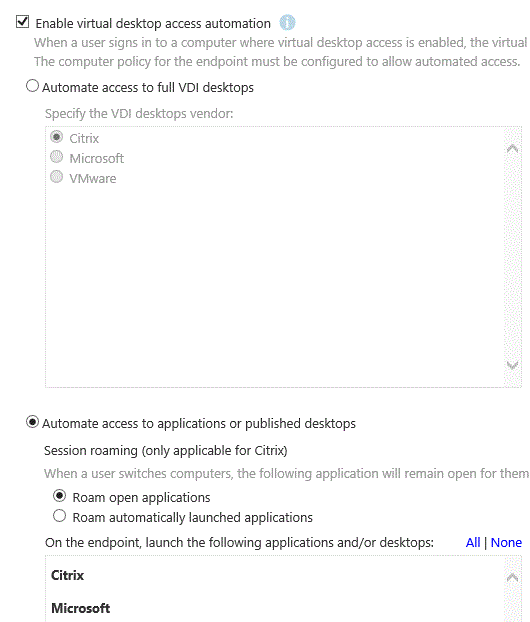Choose the Citrix vendor radio button
This screenshot has height=622, width=530.
[x=57, y=137]
